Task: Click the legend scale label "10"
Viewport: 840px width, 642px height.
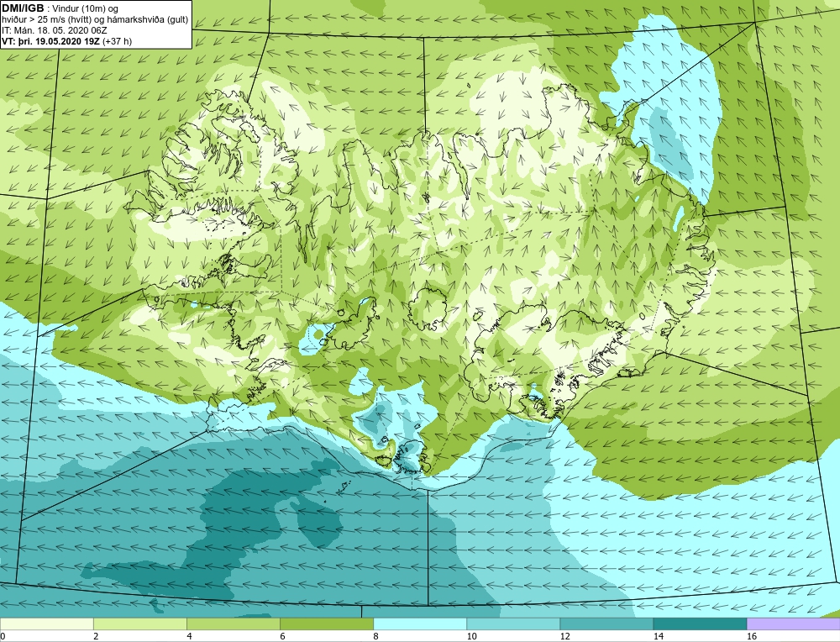Action: click(x=471, y=636)
